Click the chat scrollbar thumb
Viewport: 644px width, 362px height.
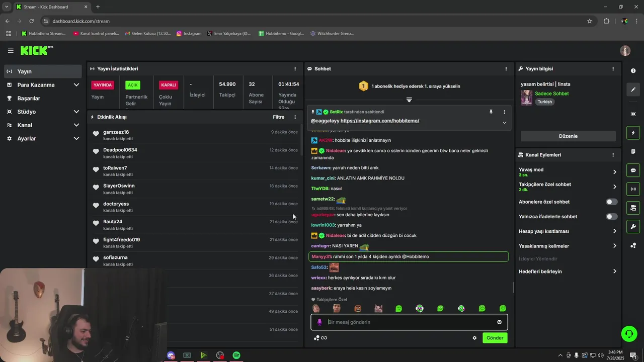(513, 287)
